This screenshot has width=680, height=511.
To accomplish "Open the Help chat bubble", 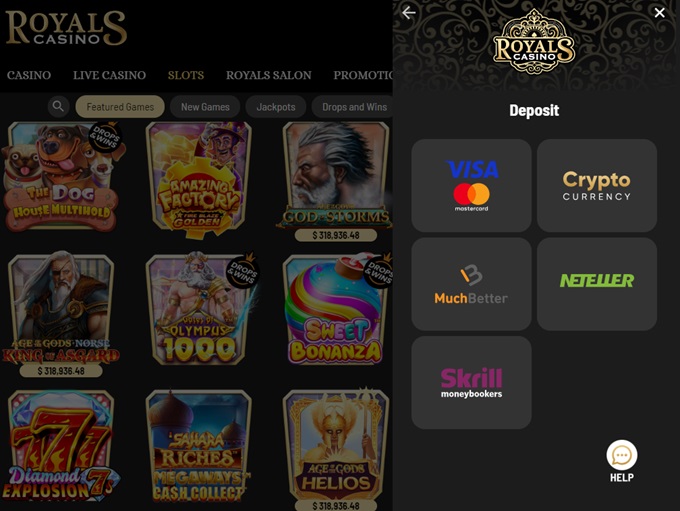I will pos(621,455).
